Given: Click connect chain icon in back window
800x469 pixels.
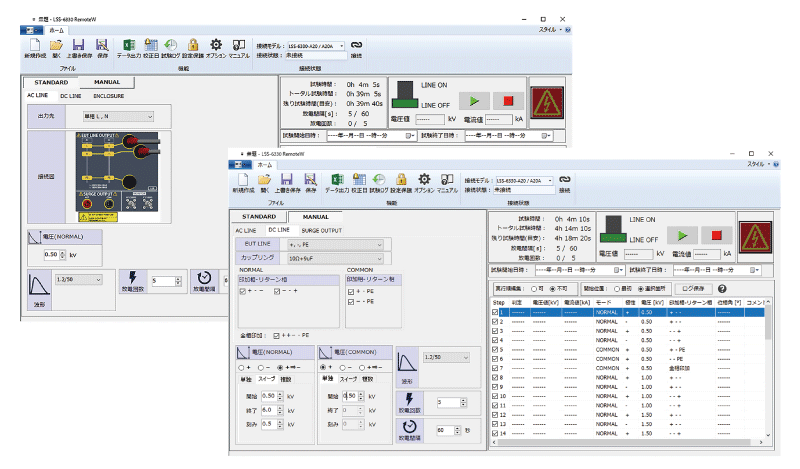Looking at the screenshot, I should tap(356, 45).
